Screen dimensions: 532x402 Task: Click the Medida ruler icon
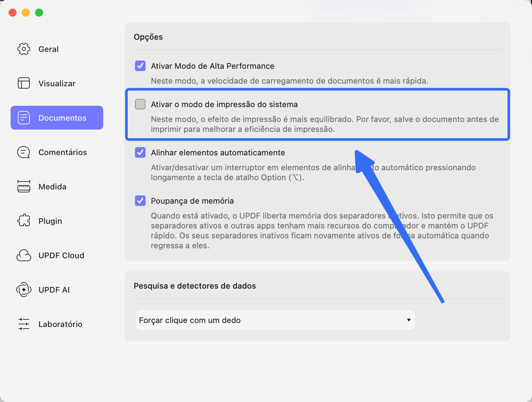tap(24, 186)
